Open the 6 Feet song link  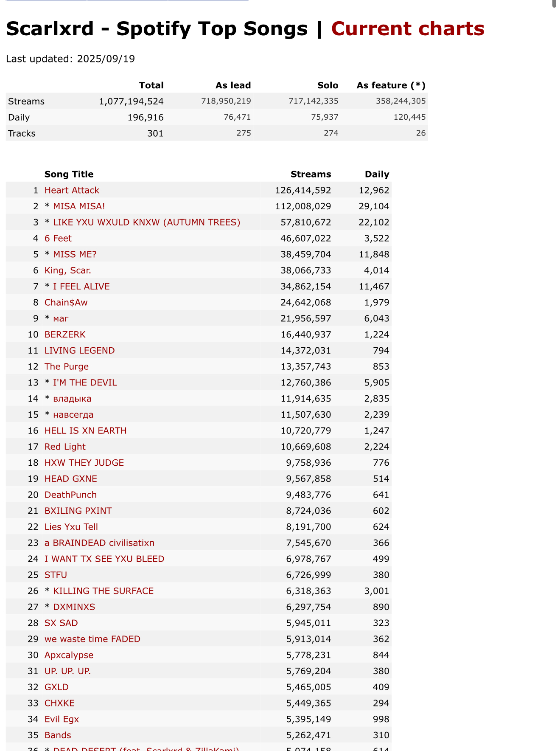(x=58, y=239)
